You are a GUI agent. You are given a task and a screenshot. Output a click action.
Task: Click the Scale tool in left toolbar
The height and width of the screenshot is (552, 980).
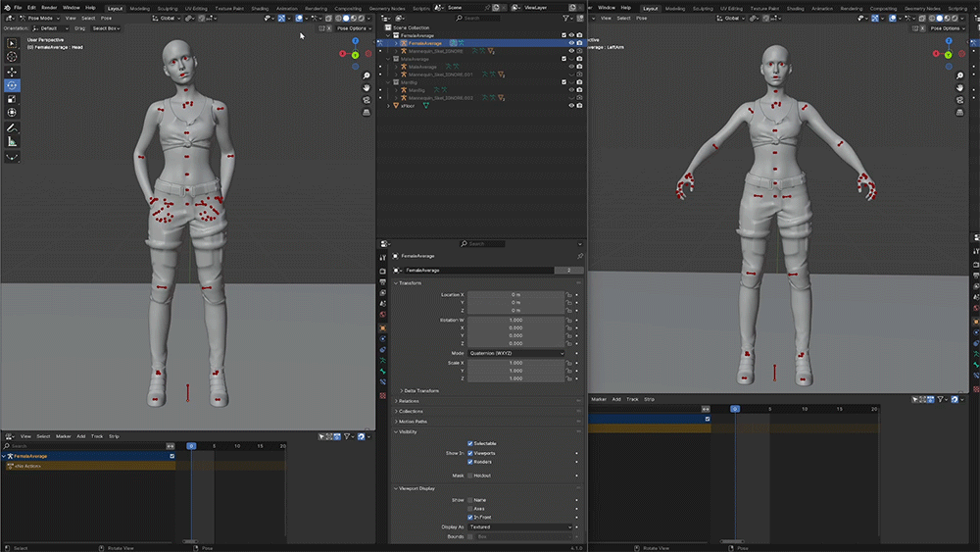[12, 99]
